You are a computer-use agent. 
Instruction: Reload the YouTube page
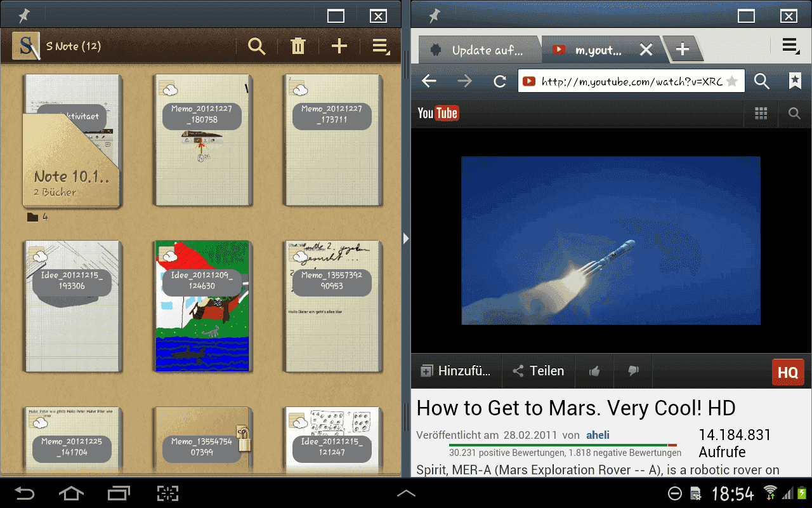(x=500, y=81)
